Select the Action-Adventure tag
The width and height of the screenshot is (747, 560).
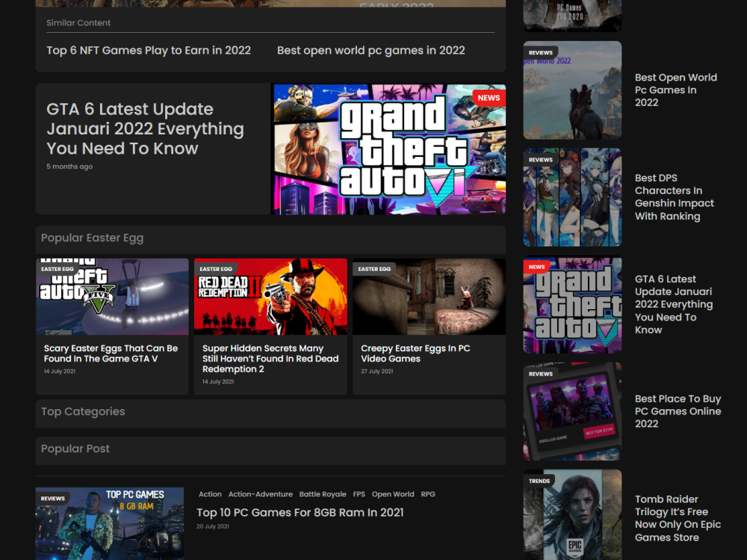(x=261, y=494)
